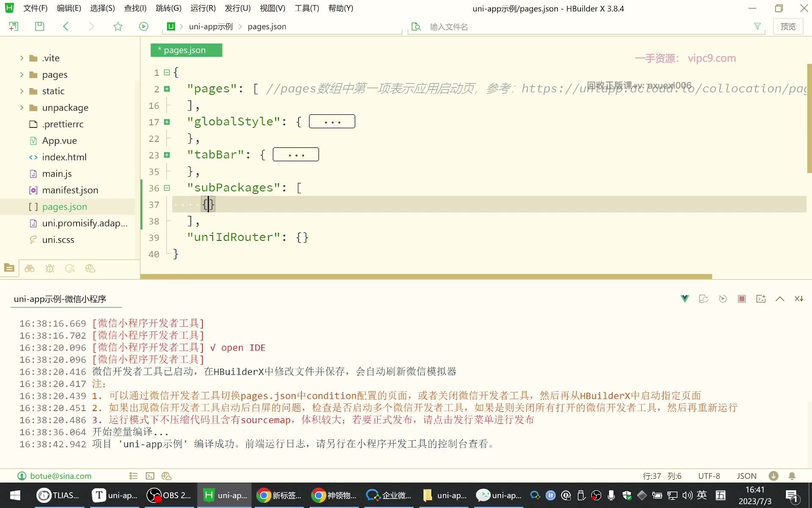
Task: Expand the .vite folder
Action: [x=22, y=58]
